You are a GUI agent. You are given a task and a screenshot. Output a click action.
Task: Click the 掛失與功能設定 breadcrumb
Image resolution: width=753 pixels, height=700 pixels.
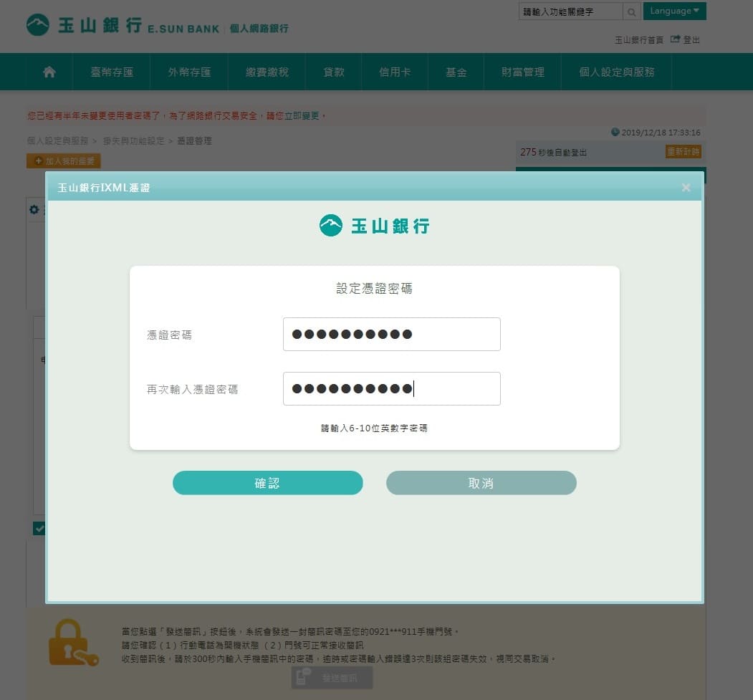(133, 140)
